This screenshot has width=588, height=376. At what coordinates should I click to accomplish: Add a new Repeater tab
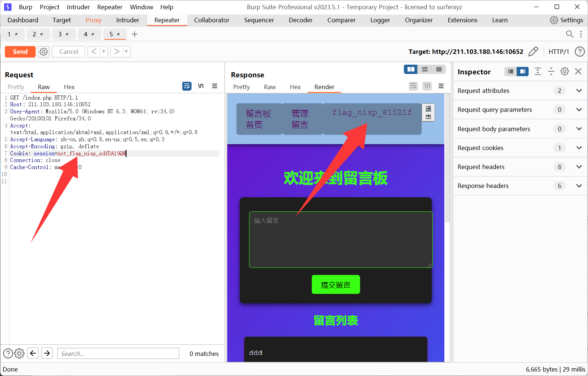tap(135, 34)
